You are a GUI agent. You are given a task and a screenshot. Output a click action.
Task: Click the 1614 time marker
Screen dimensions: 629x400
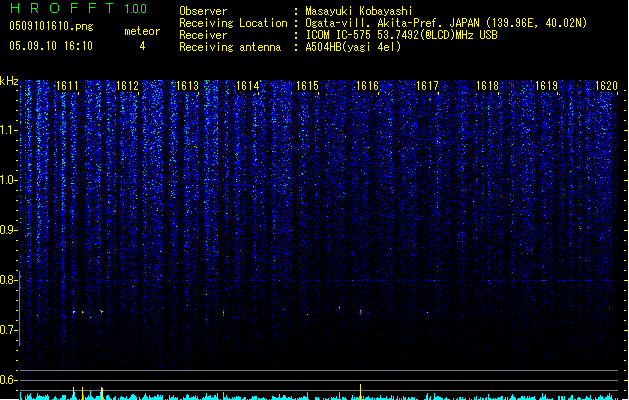[248, 86]
